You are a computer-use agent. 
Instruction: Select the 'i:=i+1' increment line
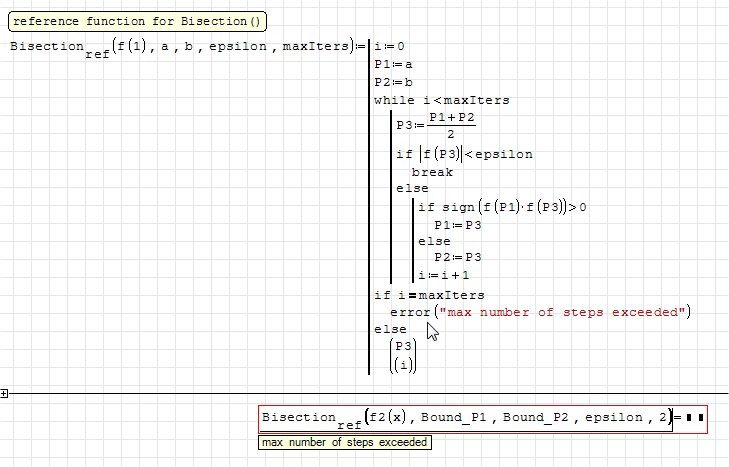tap(444, 276)
